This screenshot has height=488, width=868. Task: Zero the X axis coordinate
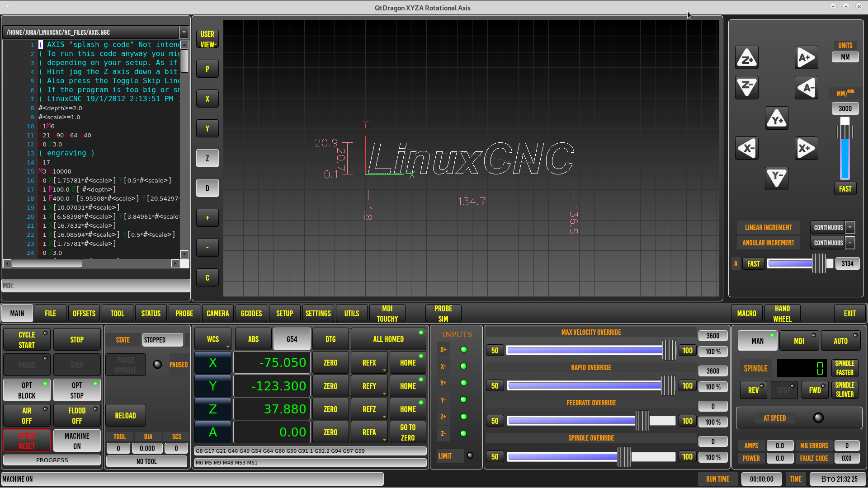pos(330,363)
